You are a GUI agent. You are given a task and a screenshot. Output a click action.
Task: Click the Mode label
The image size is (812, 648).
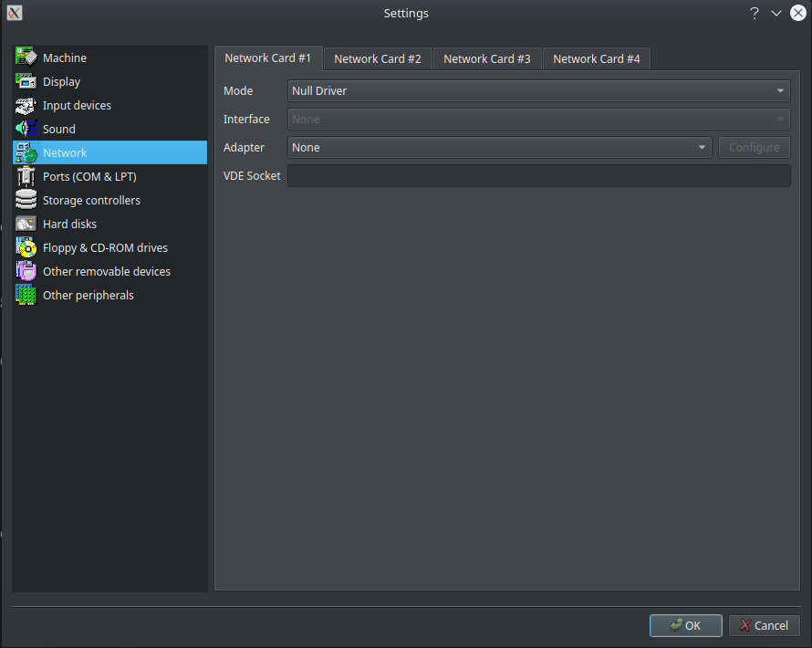coord(238,90)
